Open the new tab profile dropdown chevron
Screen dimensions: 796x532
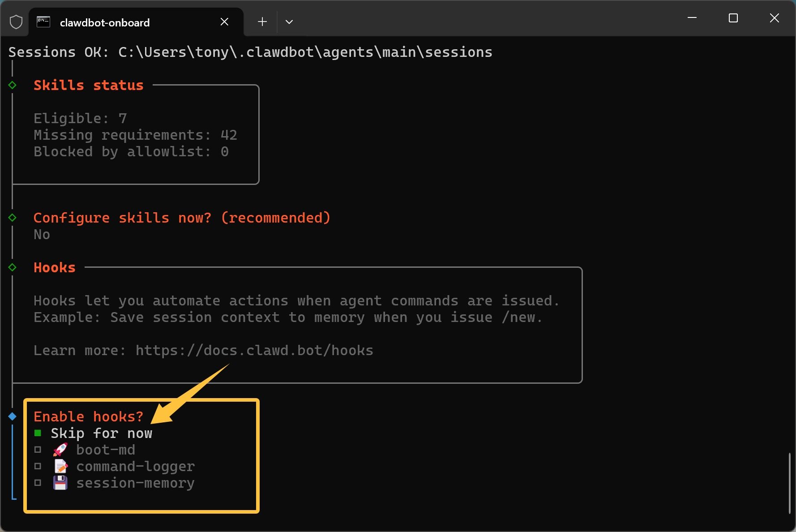(289, 22)
